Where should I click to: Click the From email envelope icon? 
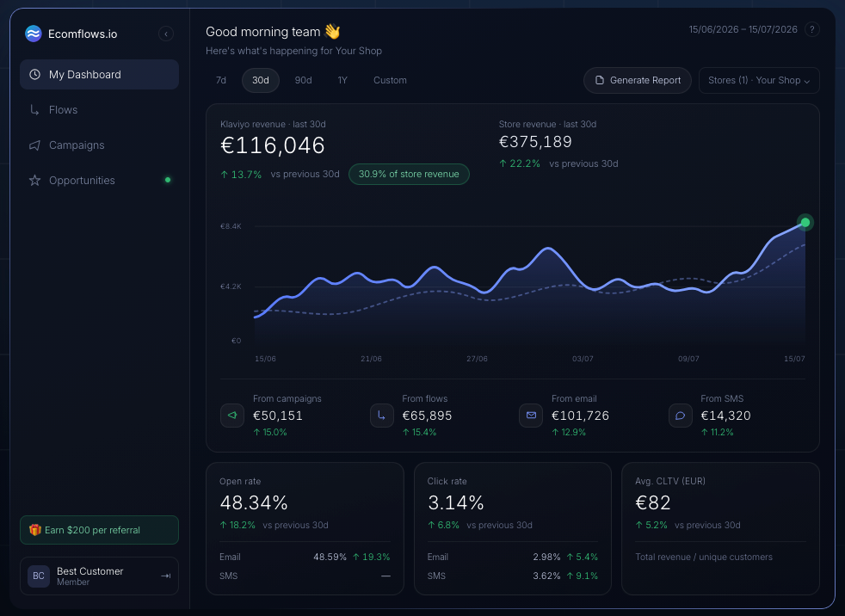[531, 416]
